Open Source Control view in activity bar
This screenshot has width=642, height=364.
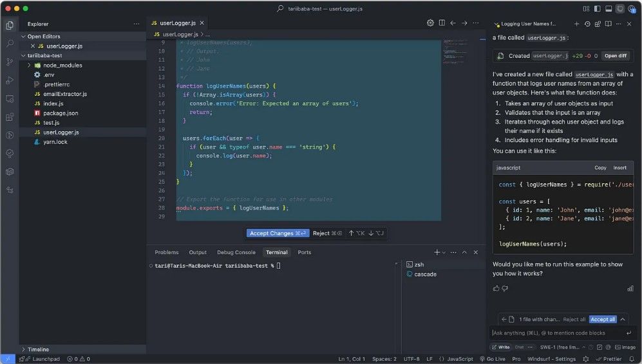(x=10, y=62)
